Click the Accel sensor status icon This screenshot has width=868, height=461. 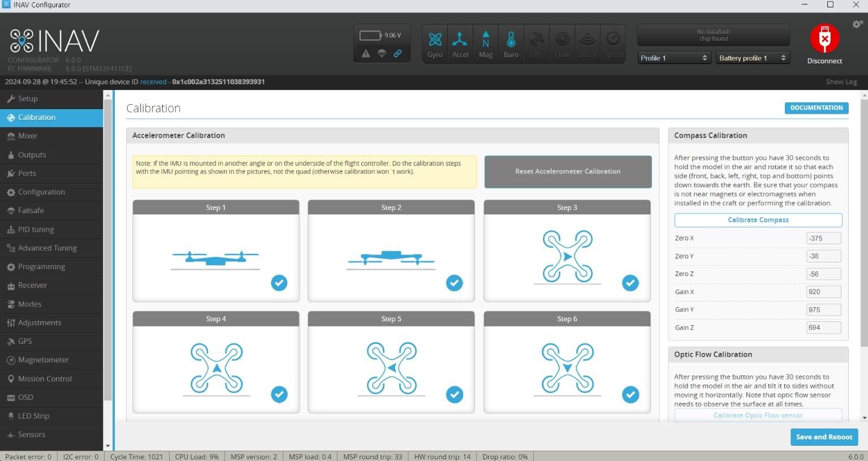point(460,42)
